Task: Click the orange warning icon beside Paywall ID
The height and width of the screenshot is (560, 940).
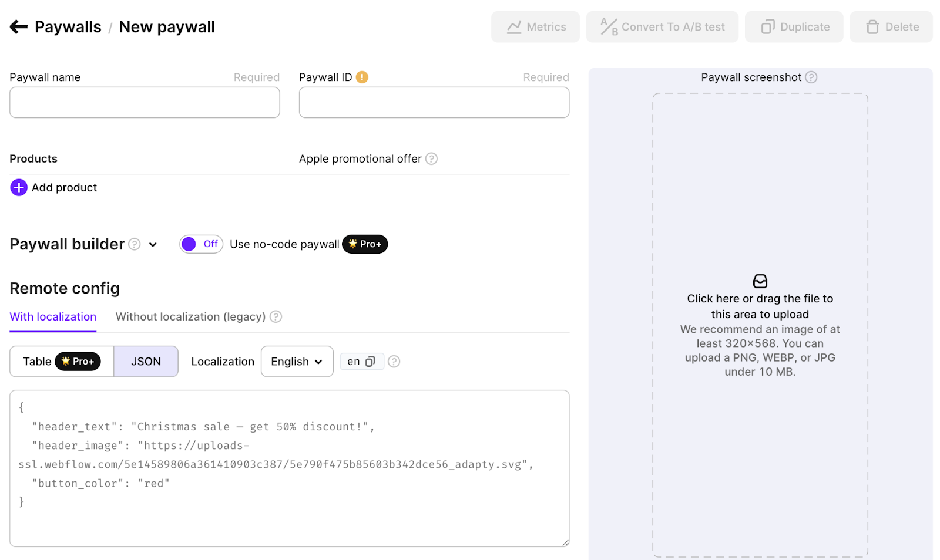Action: (x=362, y=77)
